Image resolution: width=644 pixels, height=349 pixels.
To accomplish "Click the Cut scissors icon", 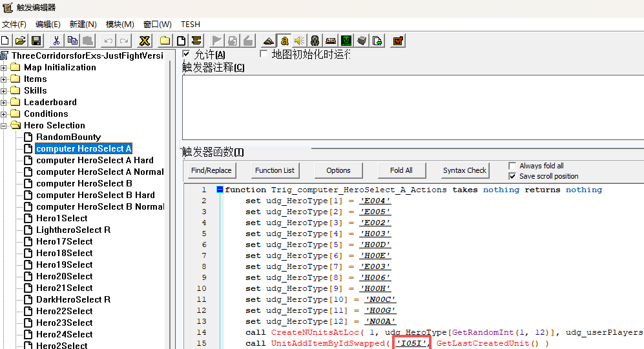I will click(56, 41).
